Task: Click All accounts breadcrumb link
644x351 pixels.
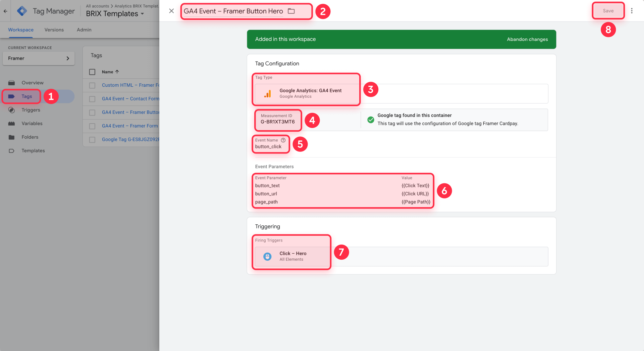Action: point(97,6)
